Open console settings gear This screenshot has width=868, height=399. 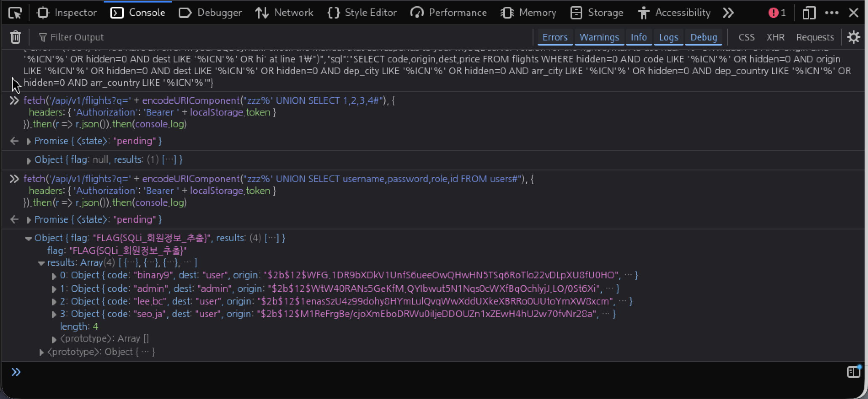pyautogui.click(x=854, y=37)
